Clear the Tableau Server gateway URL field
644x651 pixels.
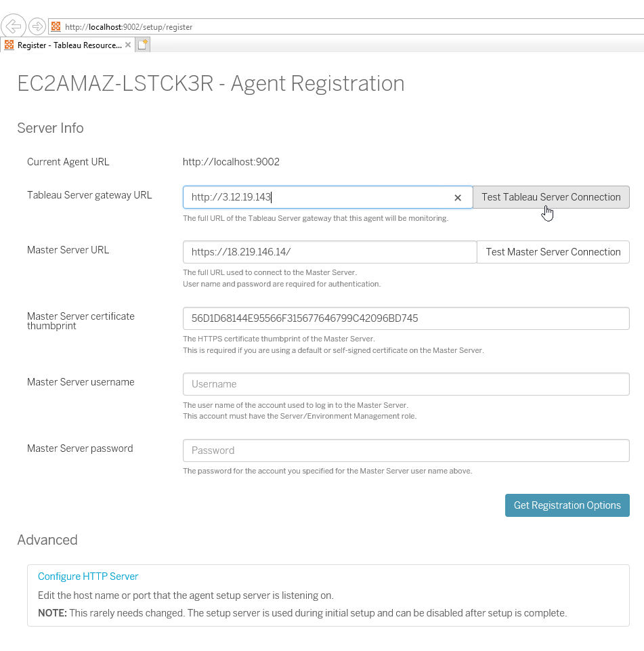(x=458, y=198)
